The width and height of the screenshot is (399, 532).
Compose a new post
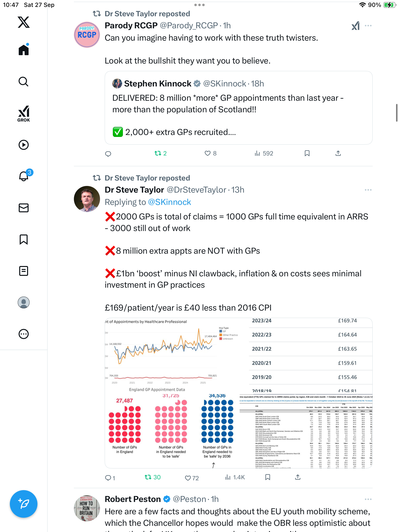(24, 504)
